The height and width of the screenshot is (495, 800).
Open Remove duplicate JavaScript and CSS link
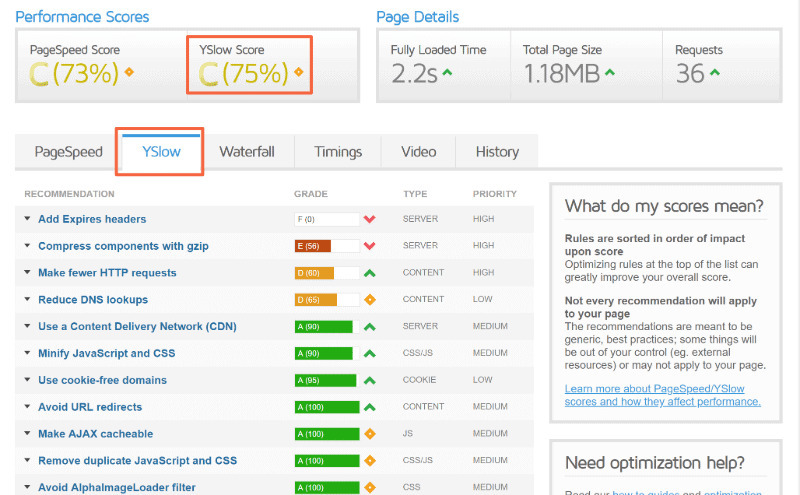pos(138,460)
